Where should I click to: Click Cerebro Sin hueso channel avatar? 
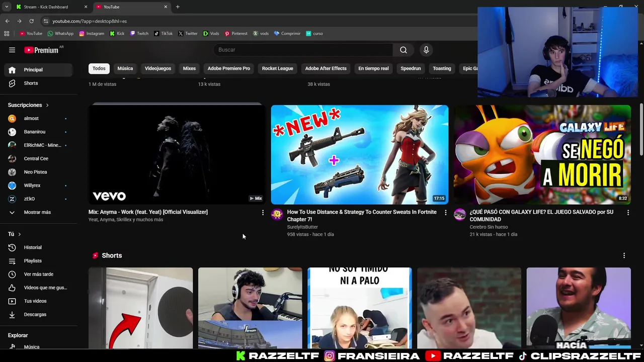pos(459,215)
